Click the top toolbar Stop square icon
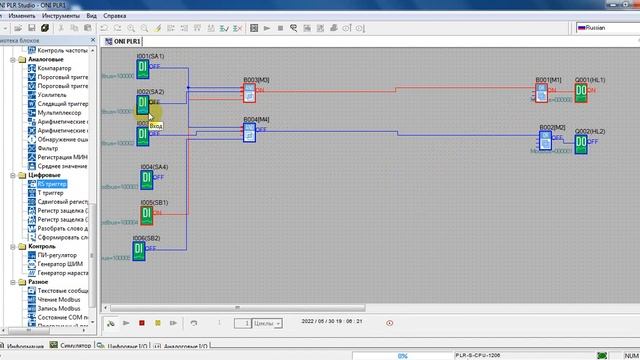The image size is (640, 360). (x=280, y=28)
